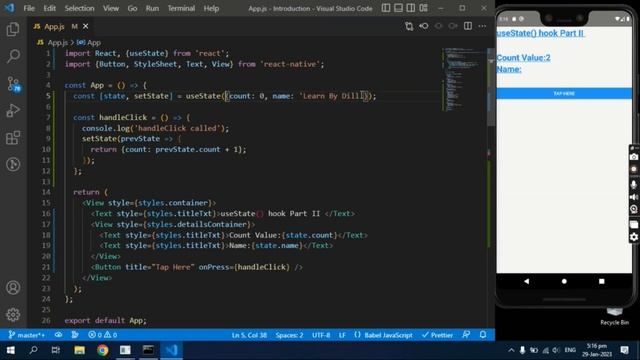
Task: Click the emulator camera screenshot icon
Action: [x=634, y=157]
